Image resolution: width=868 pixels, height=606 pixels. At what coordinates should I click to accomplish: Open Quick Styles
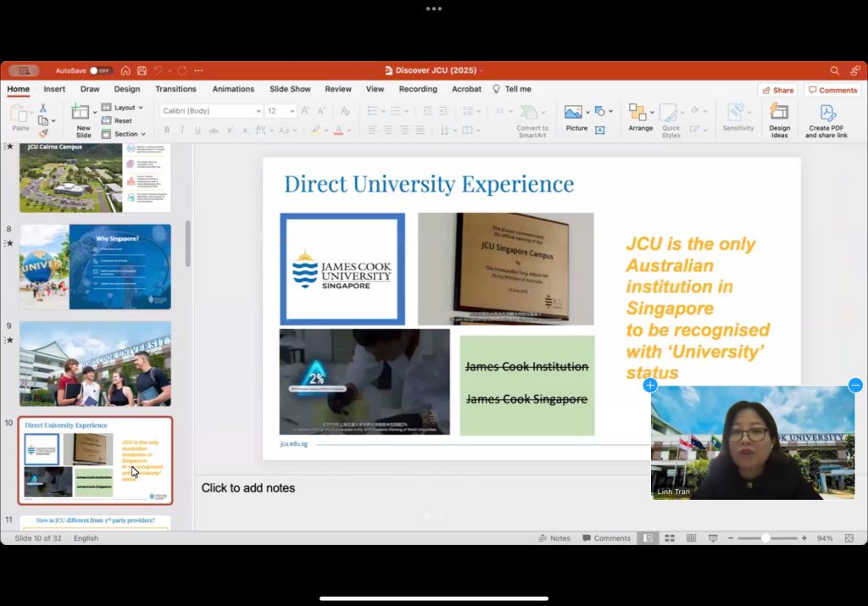(x=671, y=120)
